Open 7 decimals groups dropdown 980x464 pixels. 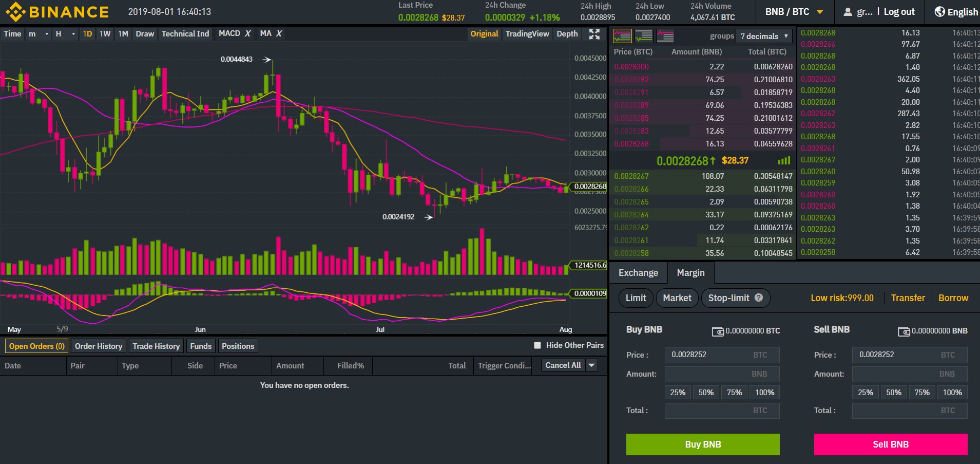[x=764, y=36]
